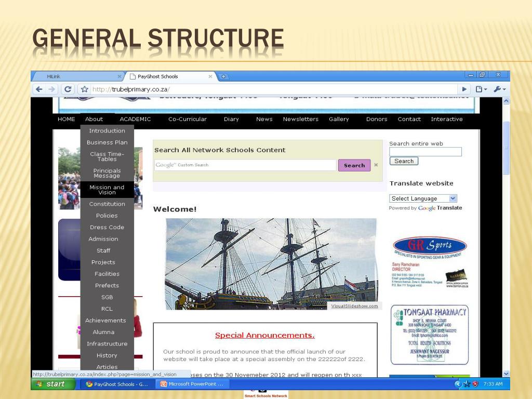The height and width of the screenshot is (399, 532).
Task: Go back using the browser back arrow
Action: point(39,89)
